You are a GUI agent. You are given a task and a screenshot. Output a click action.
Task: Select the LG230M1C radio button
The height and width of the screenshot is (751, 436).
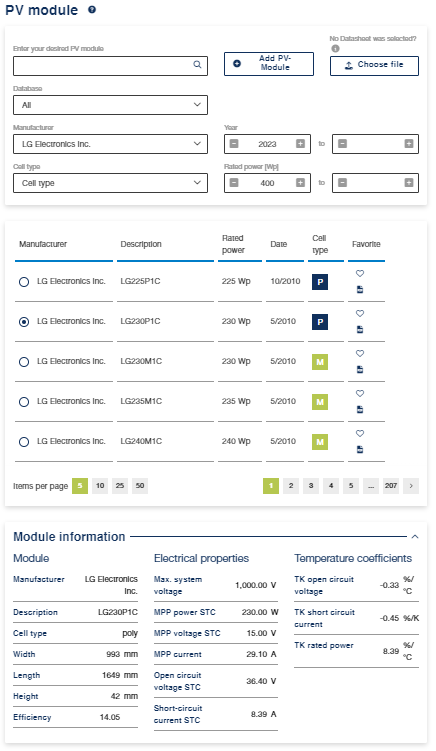pos(24,362)
